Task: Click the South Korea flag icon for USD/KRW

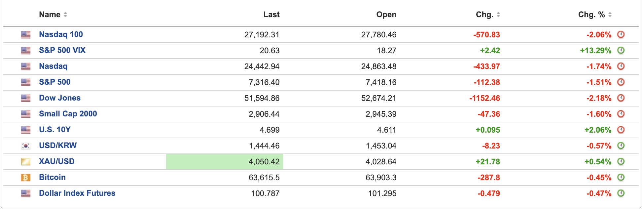Action: [26, 146]
